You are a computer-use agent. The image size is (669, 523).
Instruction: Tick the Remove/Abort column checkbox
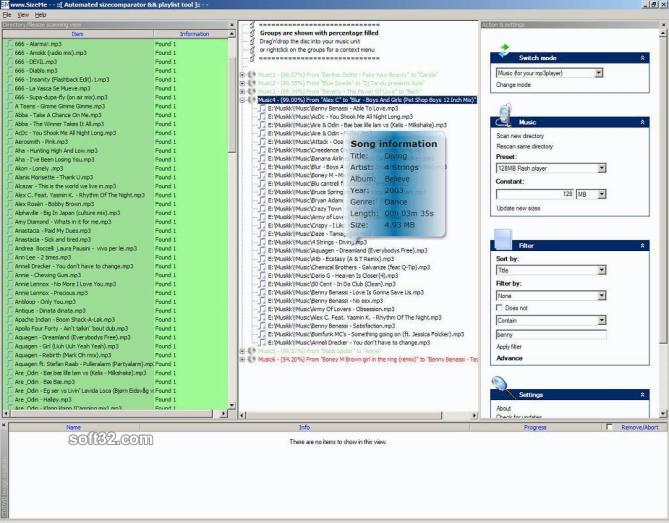610,427
